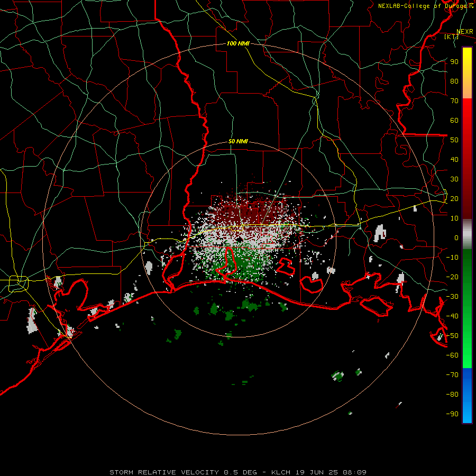
Task: Click the "-70" value on velocity scale
Action: coord(452,375)
